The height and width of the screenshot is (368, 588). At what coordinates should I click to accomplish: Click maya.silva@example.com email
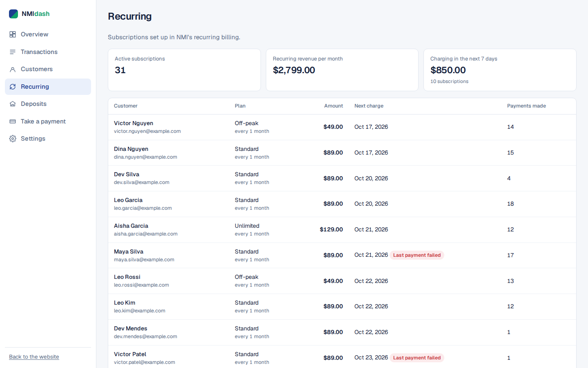click(144, 260)
